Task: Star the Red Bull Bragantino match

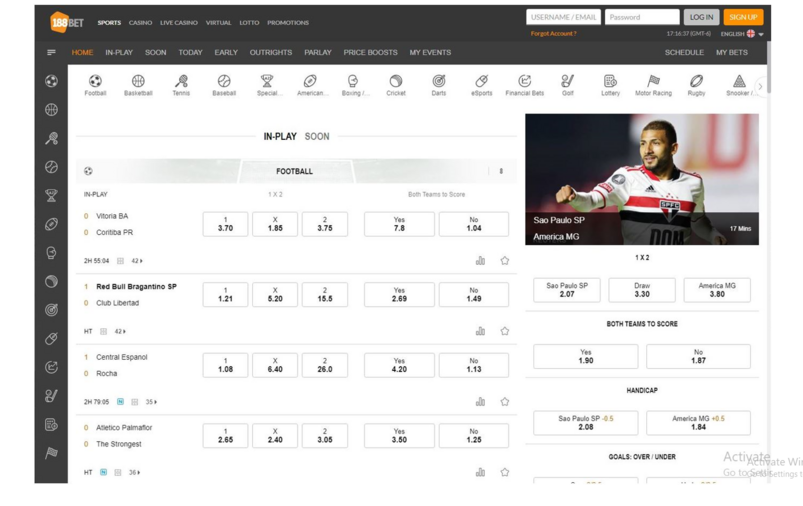Action: tap(504, 331)
